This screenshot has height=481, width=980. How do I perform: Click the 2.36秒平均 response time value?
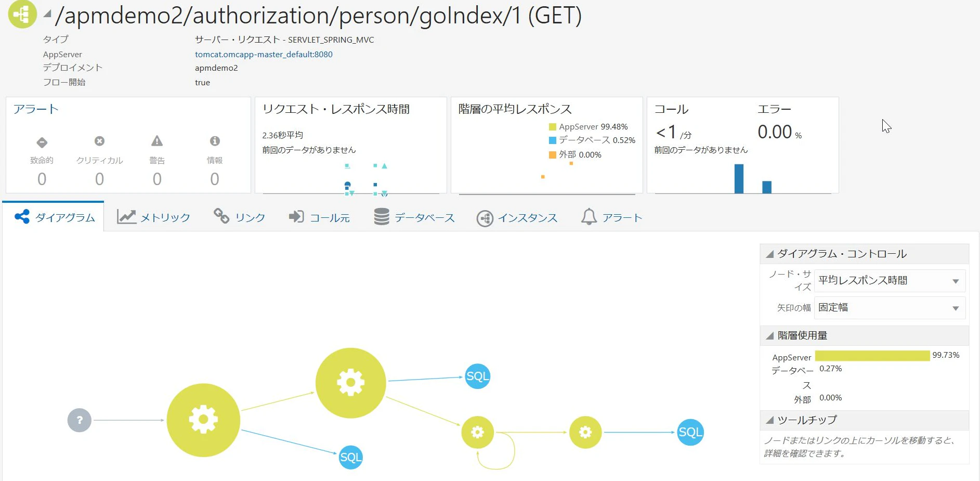click(282, 135)
